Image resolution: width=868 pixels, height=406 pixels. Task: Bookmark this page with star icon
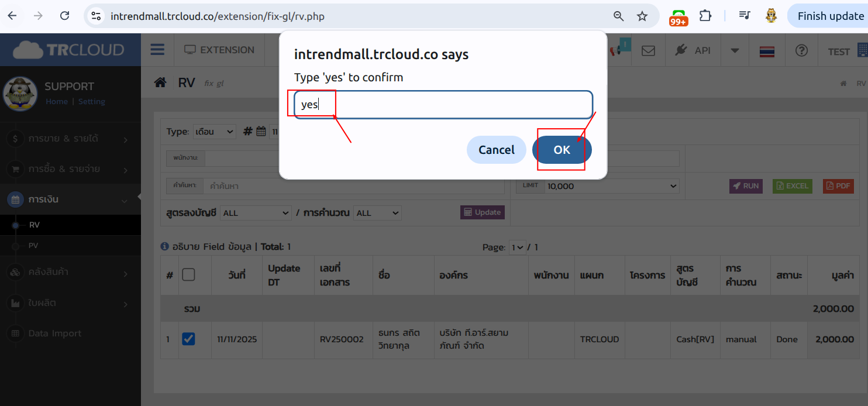point(642,16)
